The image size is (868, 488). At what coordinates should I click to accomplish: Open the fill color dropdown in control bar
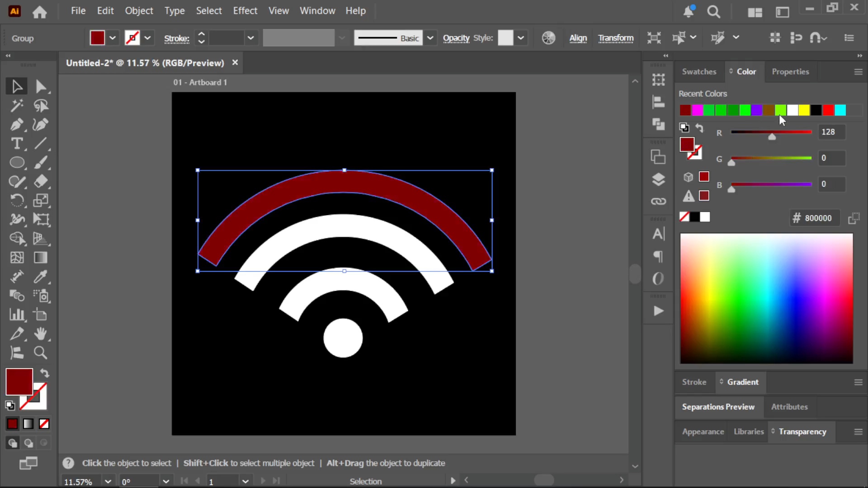tap(113, 38)
